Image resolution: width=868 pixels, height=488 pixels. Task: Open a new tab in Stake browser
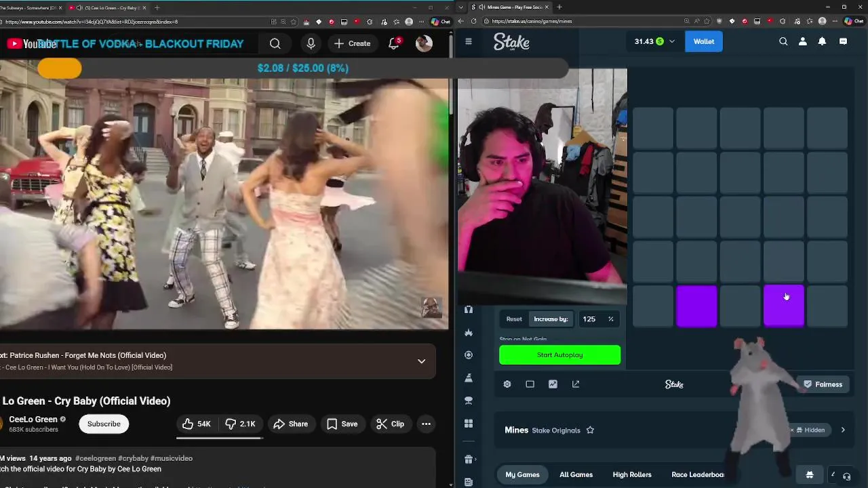[559, 7]
